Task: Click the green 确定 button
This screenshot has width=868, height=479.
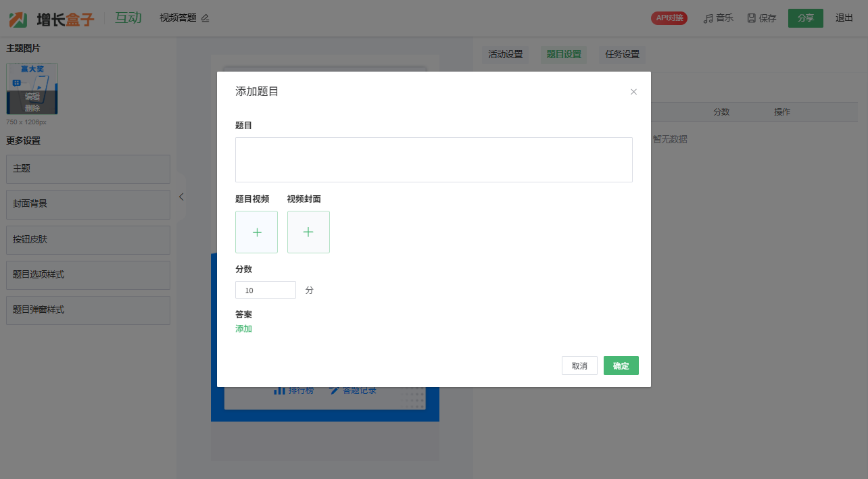Action: pyautogui.click(x=621, y=365)
